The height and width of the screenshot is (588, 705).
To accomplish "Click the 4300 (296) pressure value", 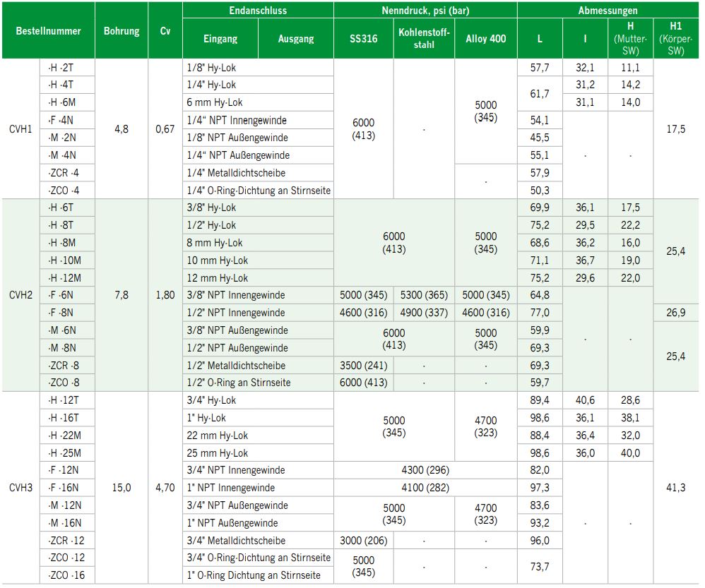I will [425, 470].
